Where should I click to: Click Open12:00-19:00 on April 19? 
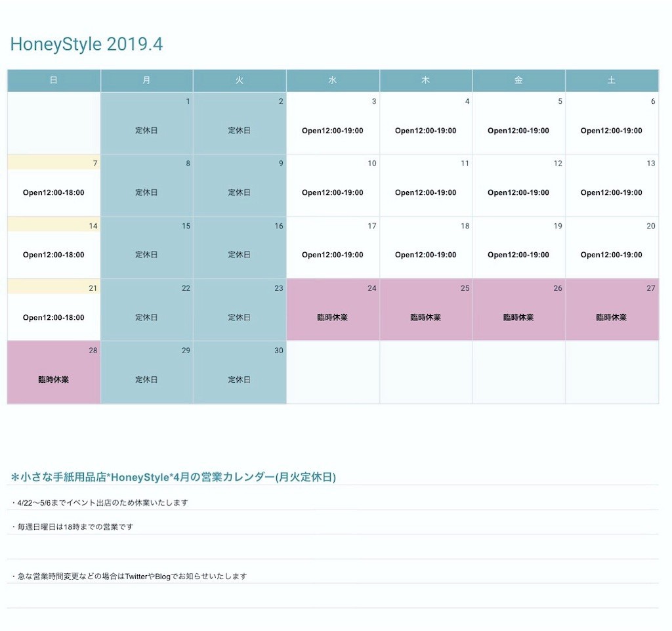[x=518, y=255]
